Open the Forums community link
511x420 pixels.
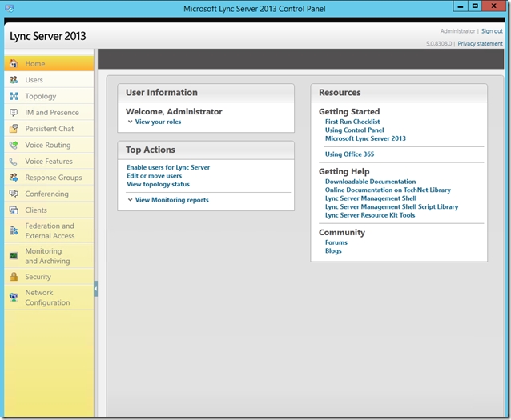(336, 242)
